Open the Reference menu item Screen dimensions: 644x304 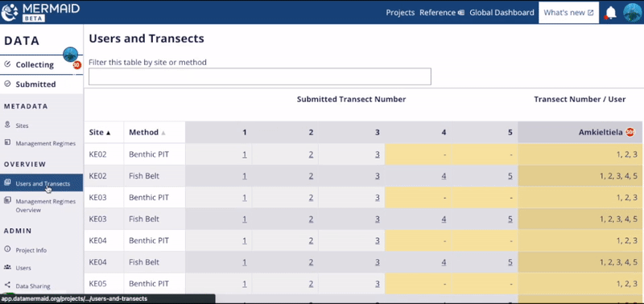click(x=442, y=12)
